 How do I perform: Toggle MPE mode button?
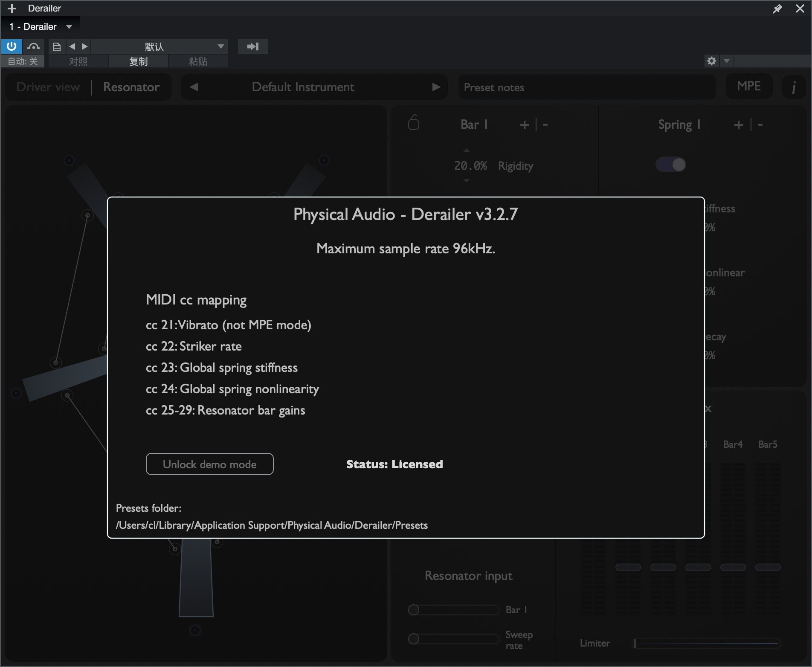coord(749,86)
